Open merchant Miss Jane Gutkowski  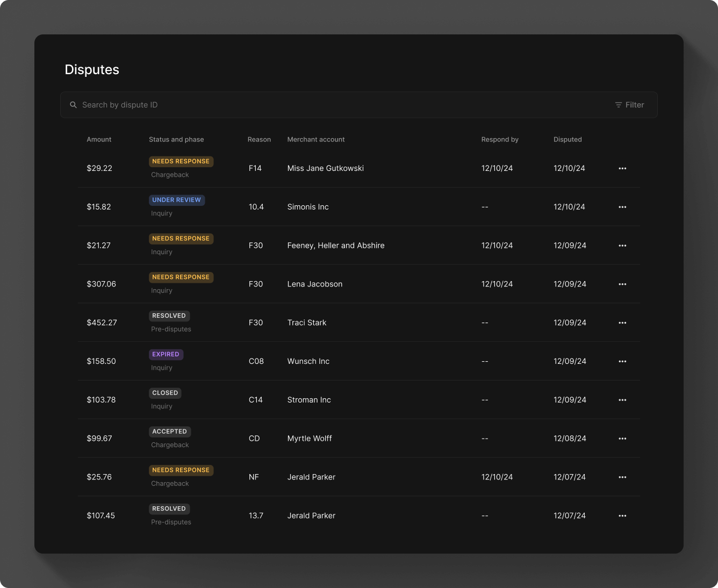(x=326, y=168)
